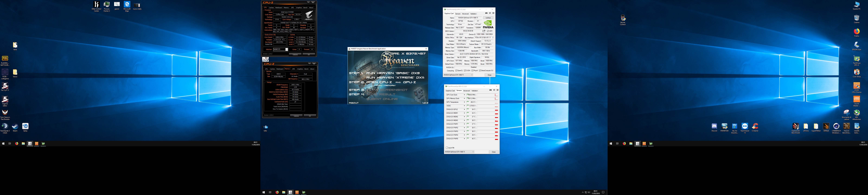The image size is (868, 195).
Task: Open Killer Control Center desktop shortcut
Action: (96, 6)
